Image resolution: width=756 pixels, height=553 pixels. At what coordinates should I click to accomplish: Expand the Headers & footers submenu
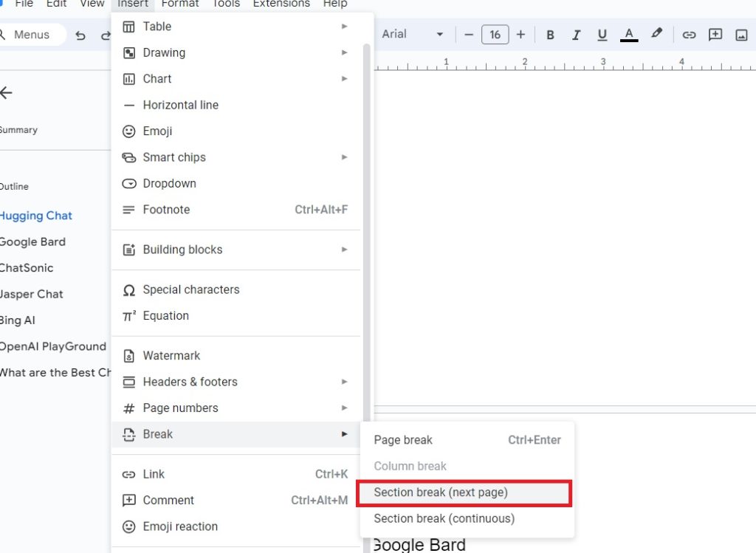click(x=190, y=382)
